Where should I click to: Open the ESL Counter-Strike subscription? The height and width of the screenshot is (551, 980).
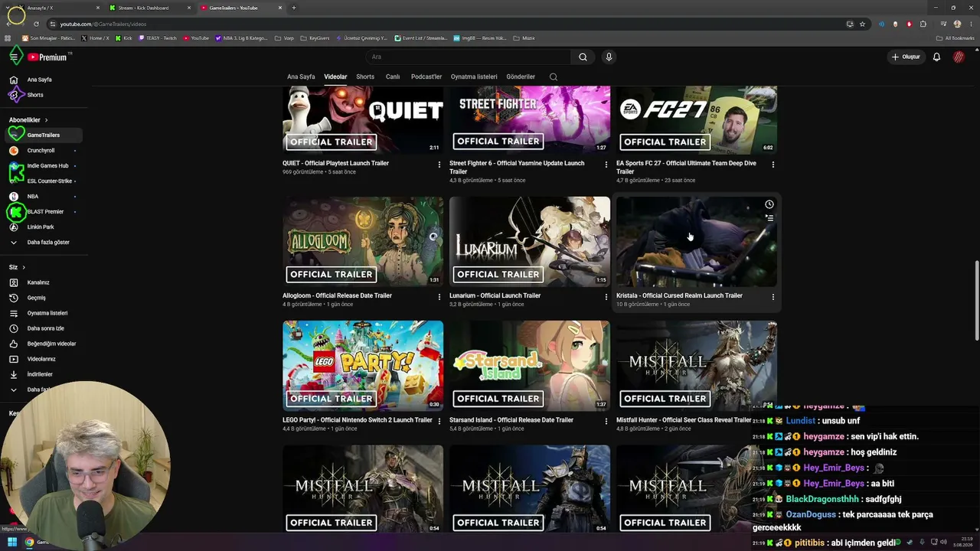[x=44, y=181]
